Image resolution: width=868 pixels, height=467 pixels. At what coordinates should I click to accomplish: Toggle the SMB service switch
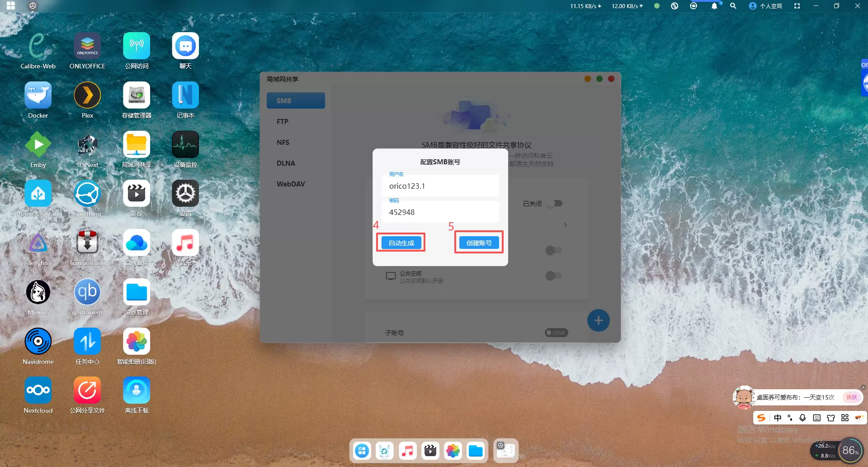pyautogui.click(x=554, y=204)
